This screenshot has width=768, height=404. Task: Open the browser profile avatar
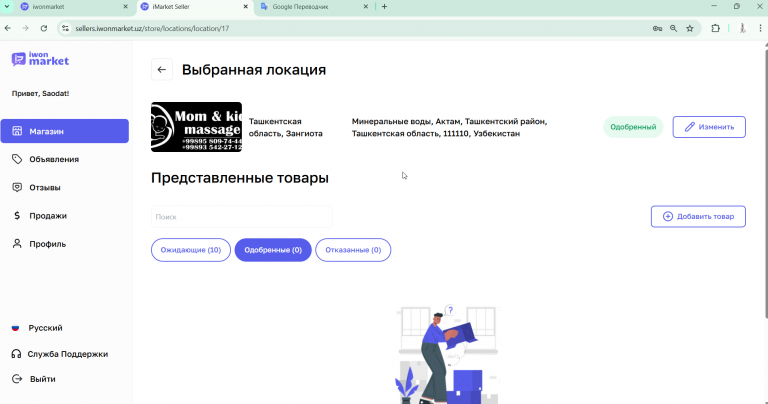pos(743,28)
